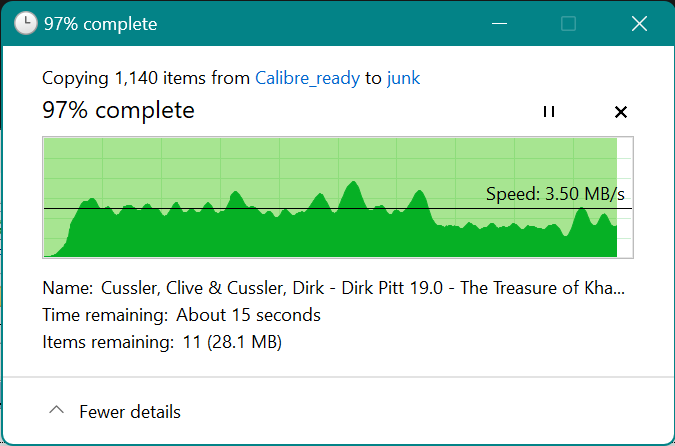
Task: Click the Fewer details label
Action: point(130,411)
